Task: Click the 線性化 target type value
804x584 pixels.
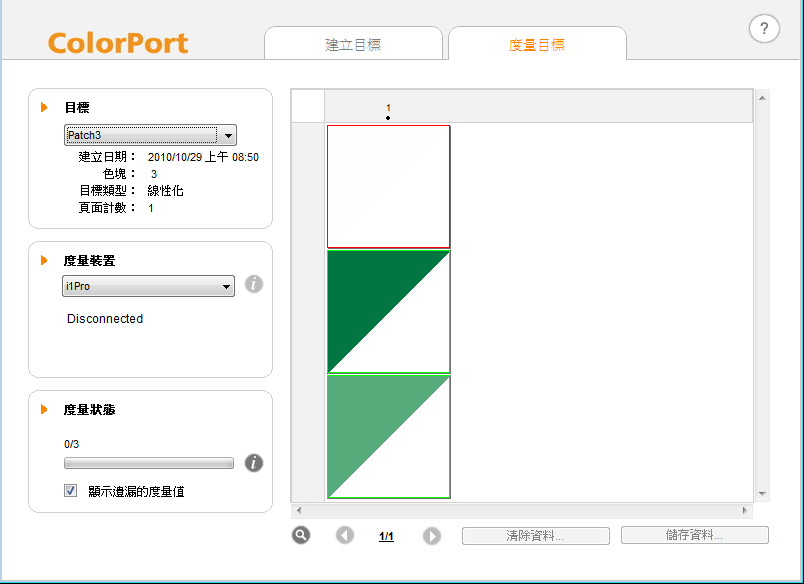Action: pyautogui.click(x=165, y=191)
